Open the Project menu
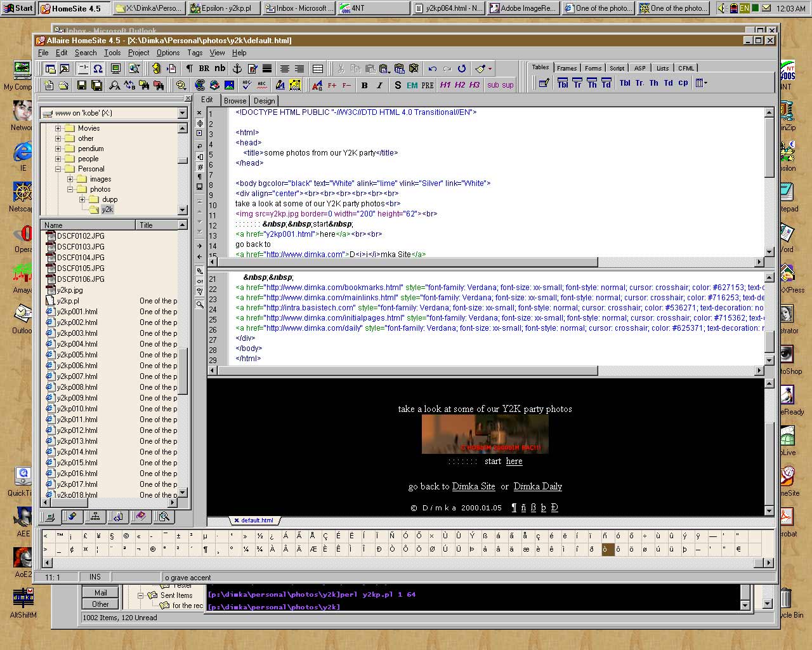Image resolution: width=812 pixels, height=650 pixels. [138, 53]
